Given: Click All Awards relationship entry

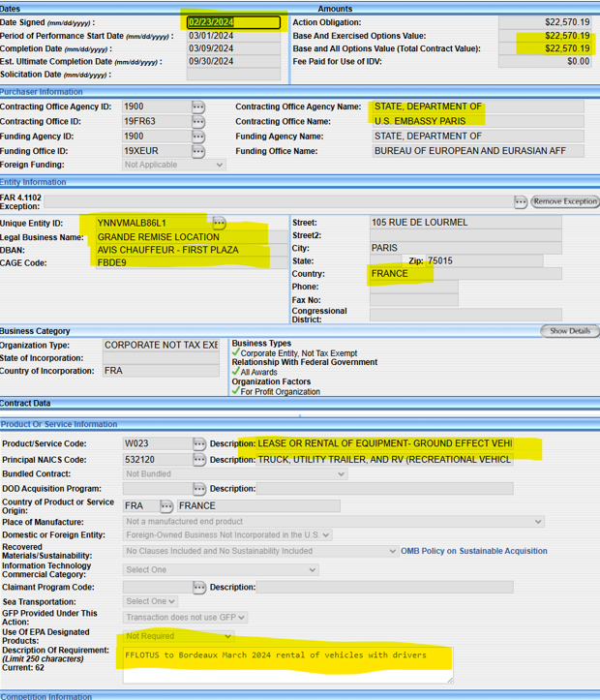Looking at the screenshot, I should [258, 372].
